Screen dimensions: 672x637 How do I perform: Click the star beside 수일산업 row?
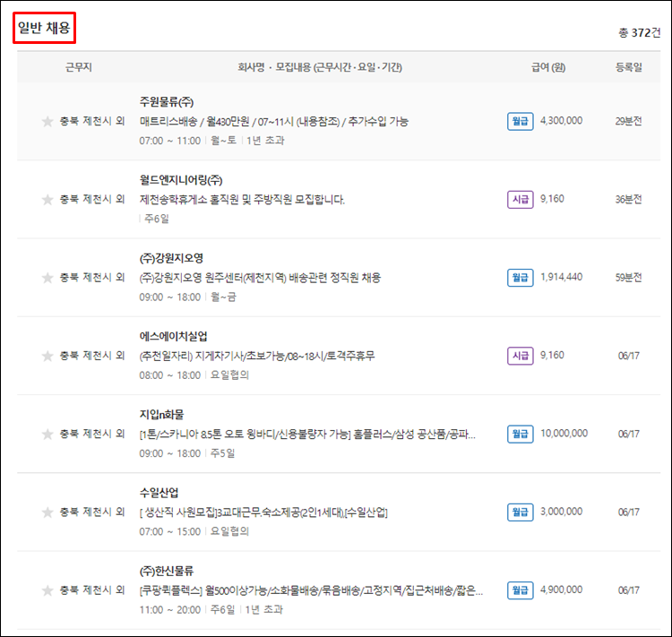pos(47,512)
